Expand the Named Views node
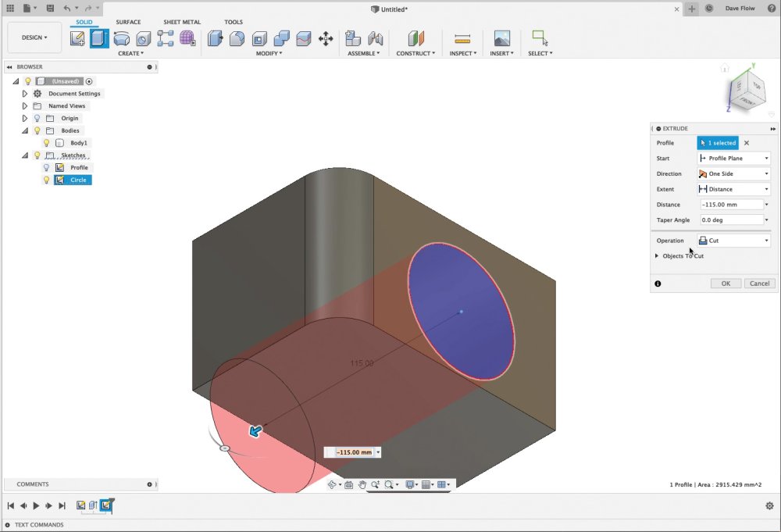 pos(24,105)
